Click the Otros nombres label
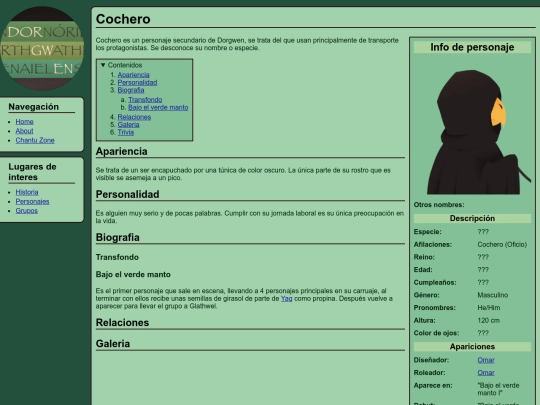The height and width of the screenshot is (405, 540). [x=439, y=205]
